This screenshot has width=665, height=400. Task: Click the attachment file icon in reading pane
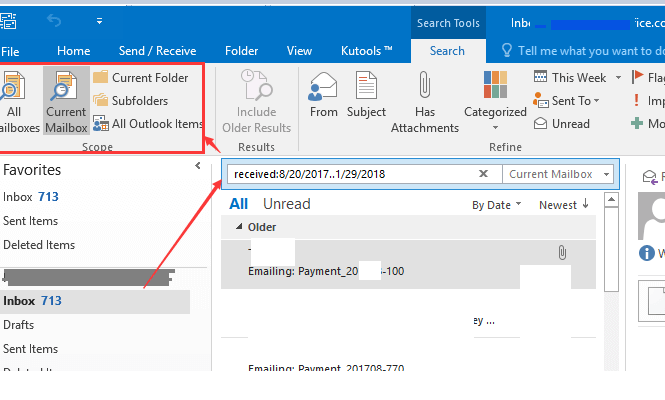tap(656, 300)
